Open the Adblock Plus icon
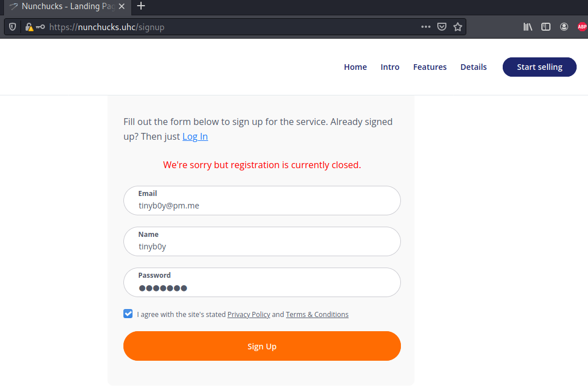The image size is (588, 388). pos(581,27)
